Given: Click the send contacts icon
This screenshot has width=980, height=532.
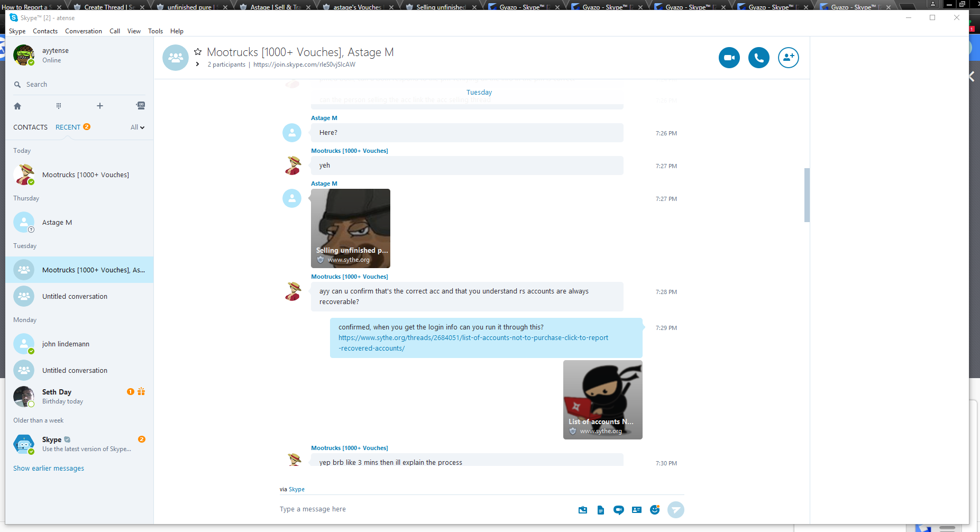Looking at the screenshot, I should pyautogui.click(x=637, y=510).
